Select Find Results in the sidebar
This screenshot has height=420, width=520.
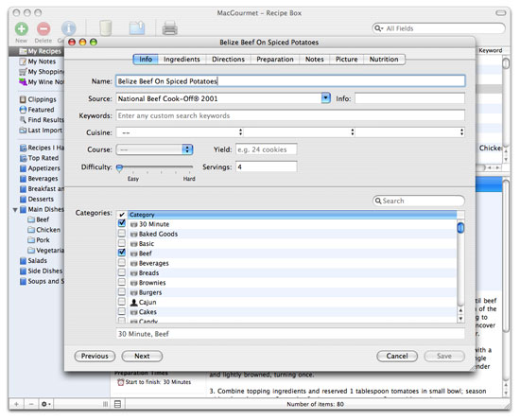pyautogui.click(x=42, y=120)
